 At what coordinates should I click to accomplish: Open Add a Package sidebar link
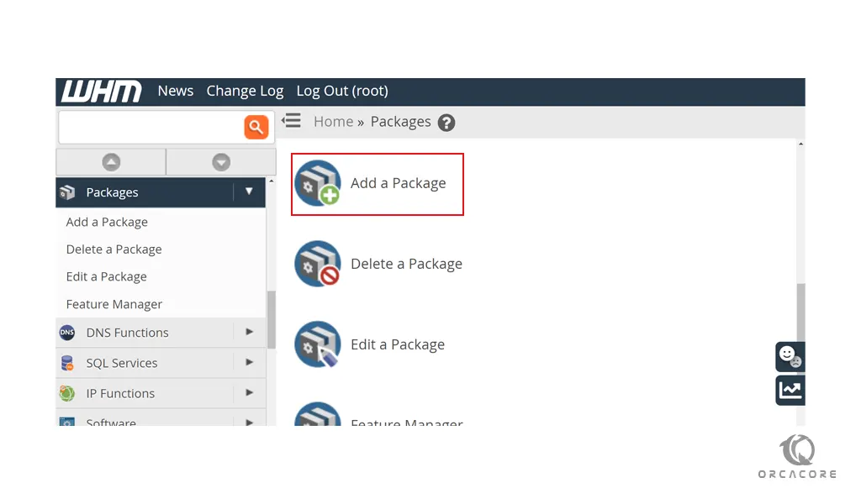point(107,222)
